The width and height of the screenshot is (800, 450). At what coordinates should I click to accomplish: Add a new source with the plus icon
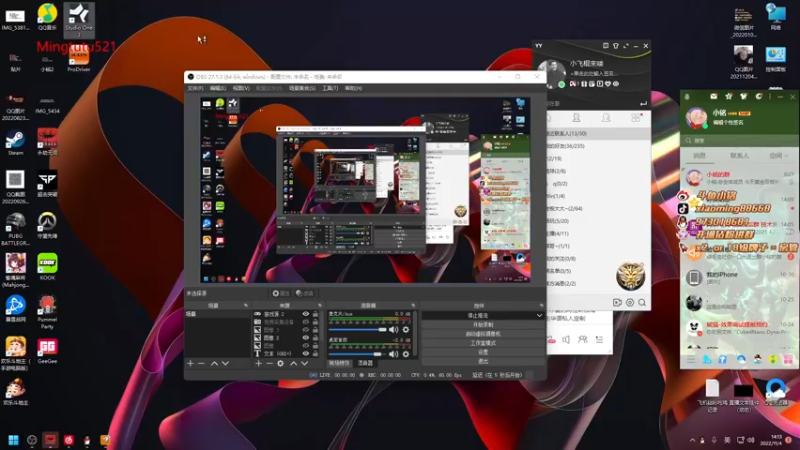259,363
